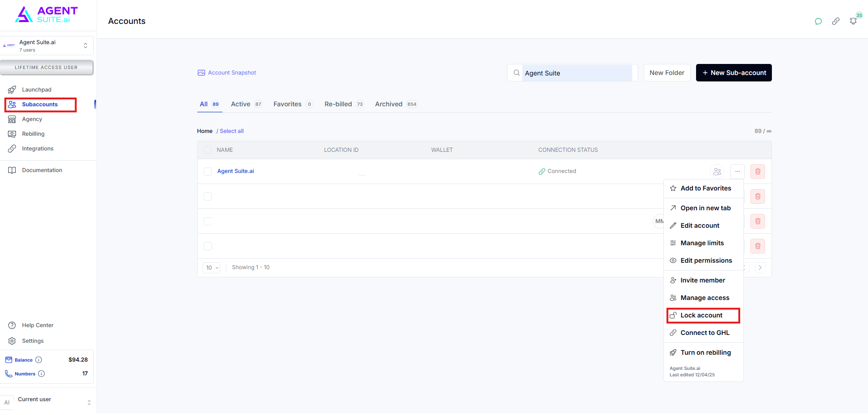Viewport: 868px width, 415px height.
Task: Toggle the select-all checkbox in table header
Action: (x=207, y=150)
